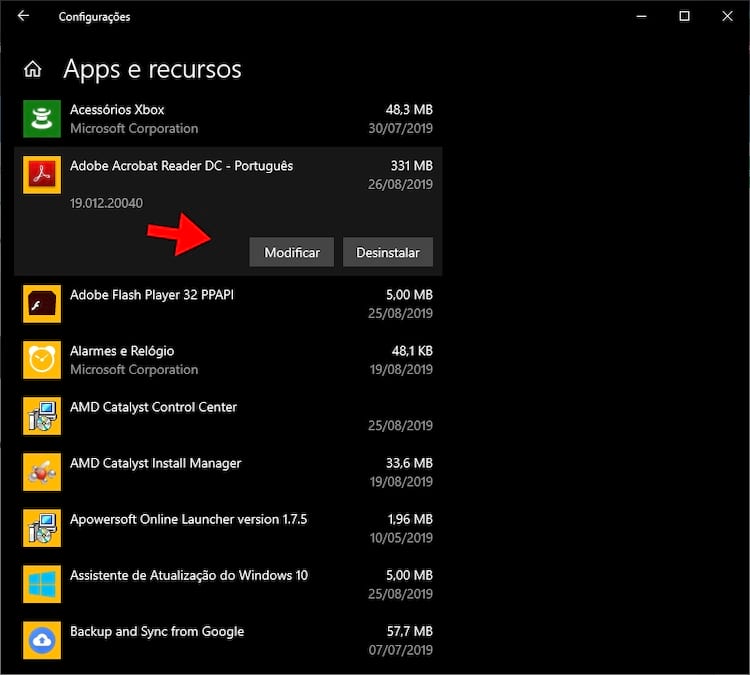Click the Alarmes e Relógio clock icon

[42, 360]
